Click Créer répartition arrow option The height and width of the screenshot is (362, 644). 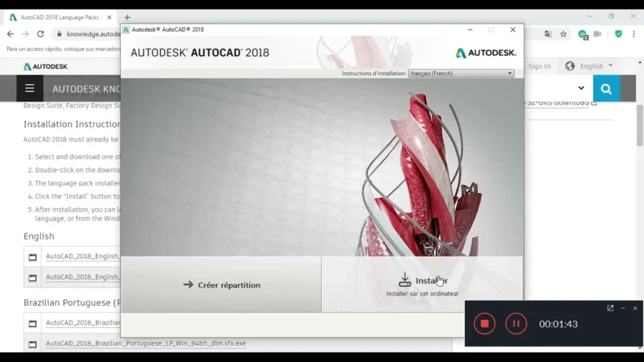221,285
